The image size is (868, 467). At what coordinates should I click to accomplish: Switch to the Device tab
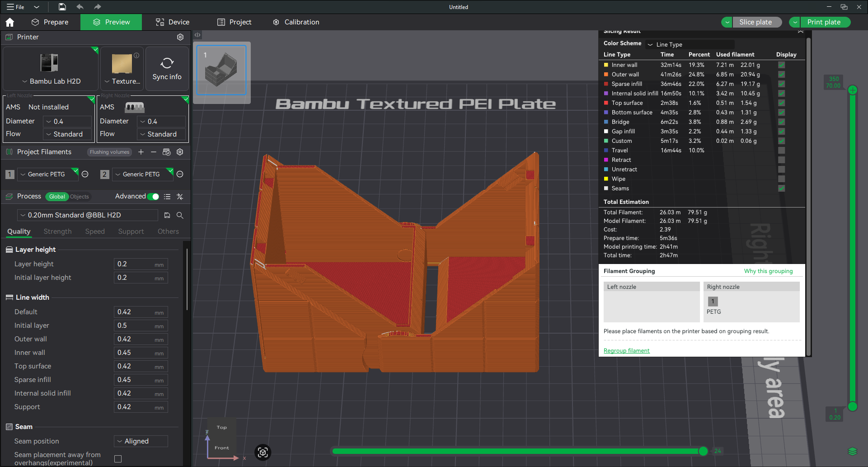point(173,22)
